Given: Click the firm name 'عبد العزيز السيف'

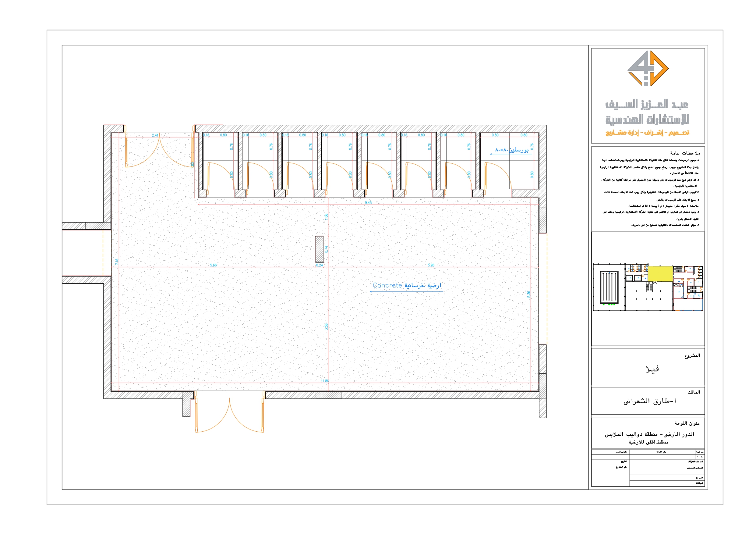Looking at the screenshot, I should point(647,105).
